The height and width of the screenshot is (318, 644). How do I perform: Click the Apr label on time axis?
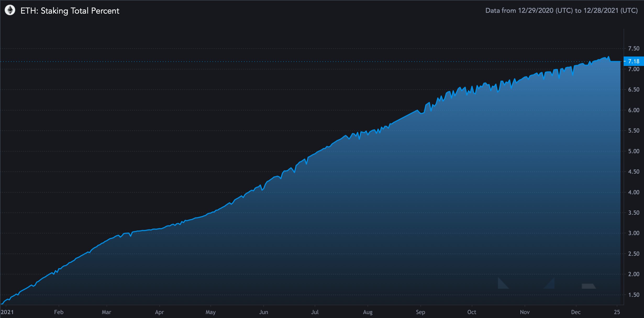[159, 312]
